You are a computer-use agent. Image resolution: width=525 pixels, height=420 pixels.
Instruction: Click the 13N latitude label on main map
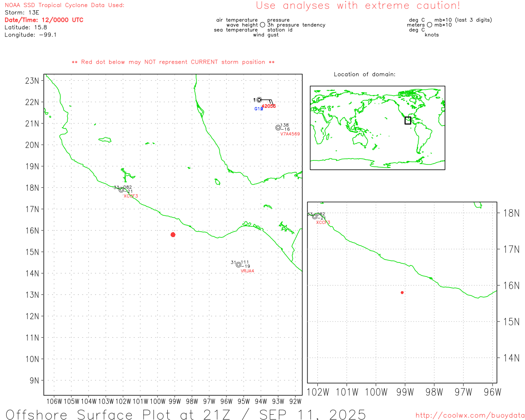click(32, 295)
